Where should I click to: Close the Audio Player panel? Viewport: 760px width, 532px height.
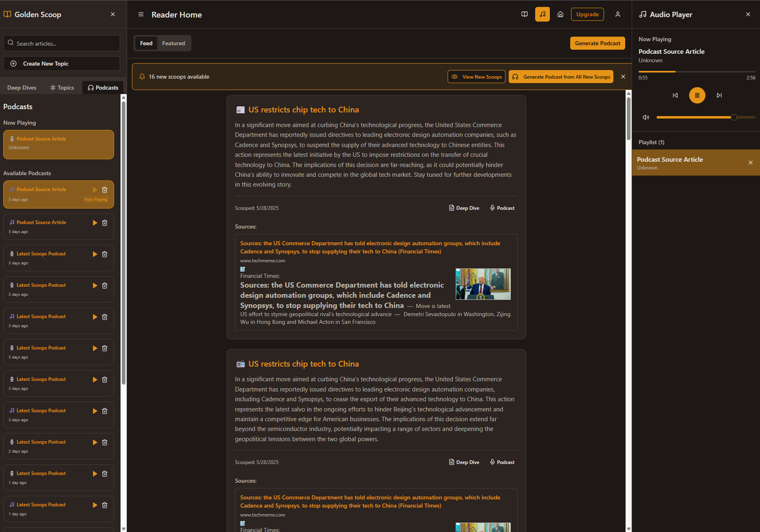point(748,14)
